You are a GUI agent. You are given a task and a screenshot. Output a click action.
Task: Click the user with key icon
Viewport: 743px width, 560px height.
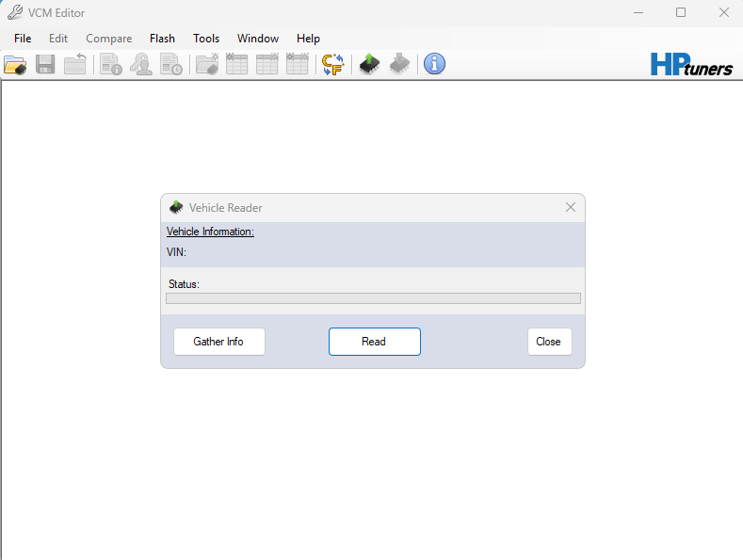(141, 64)
